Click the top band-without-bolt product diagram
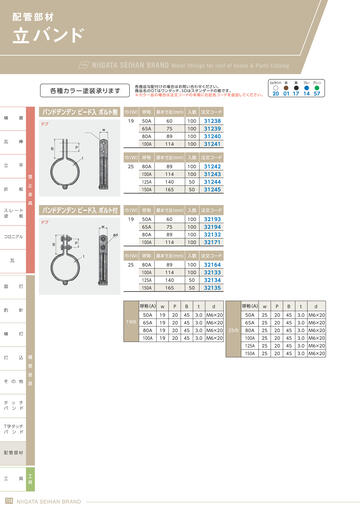Viewport: 360px width, 509px height. pos(80,157)
